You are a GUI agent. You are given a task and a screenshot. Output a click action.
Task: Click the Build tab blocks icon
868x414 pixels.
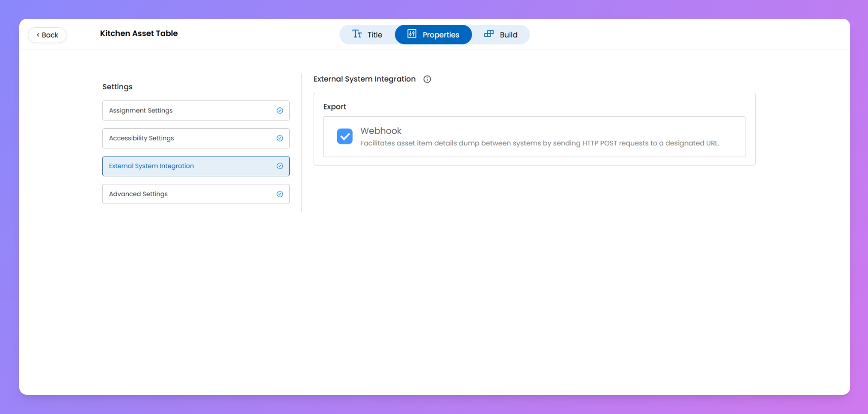(489, 34)
